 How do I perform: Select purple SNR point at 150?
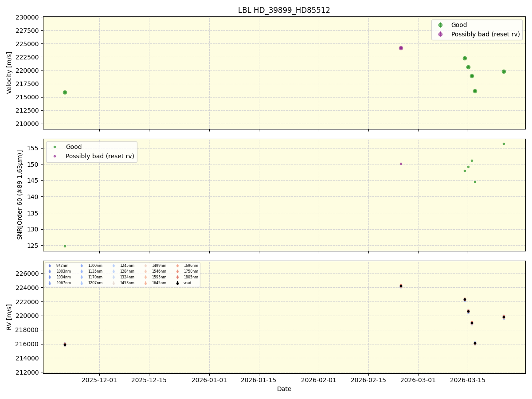click(x=401, y=164)
